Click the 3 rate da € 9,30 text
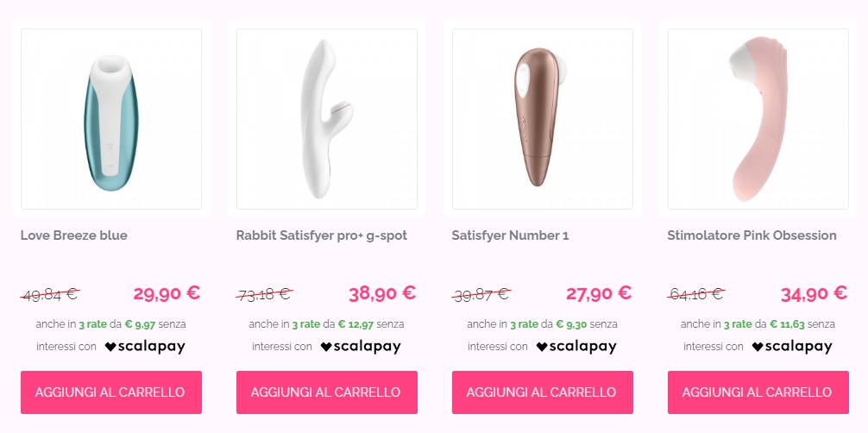This screenshot has width=868, height=433. (x=546, y=324)
